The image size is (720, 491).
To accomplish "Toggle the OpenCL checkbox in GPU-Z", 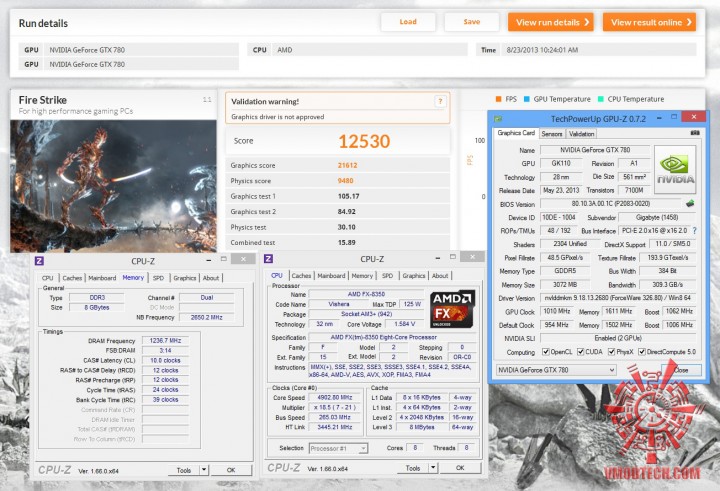I will [x=546, y=352].
